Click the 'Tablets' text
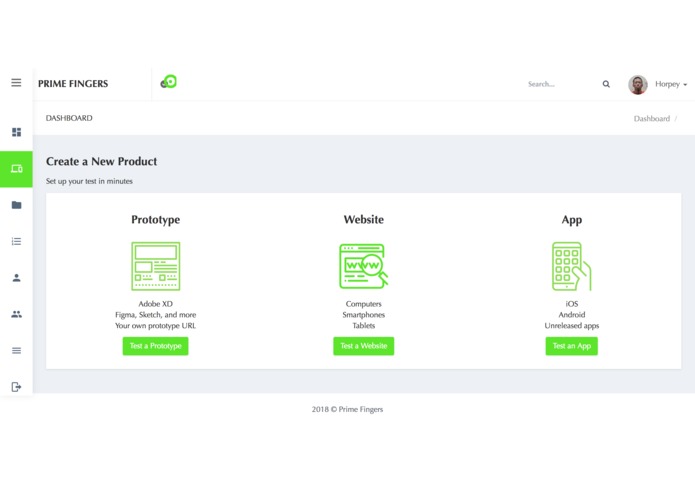This screenshot has width=695, height=494. (363, 326)
